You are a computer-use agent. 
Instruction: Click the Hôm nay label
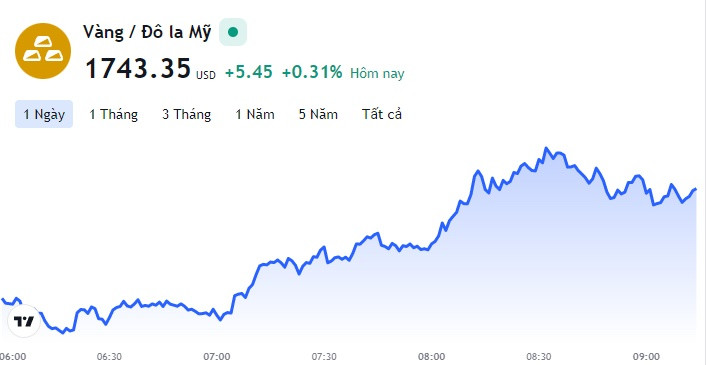pyautogui.click(x=377, y=73)
